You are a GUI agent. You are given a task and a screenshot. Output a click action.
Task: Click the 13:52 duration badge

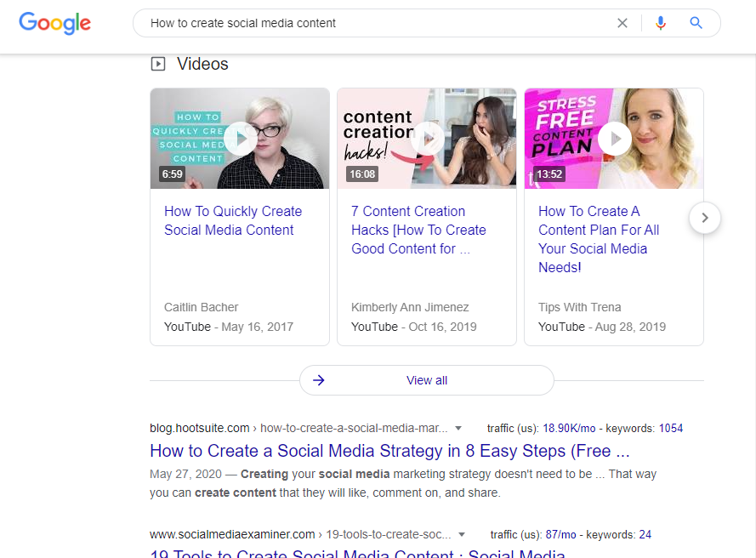(x=549, y=174)
